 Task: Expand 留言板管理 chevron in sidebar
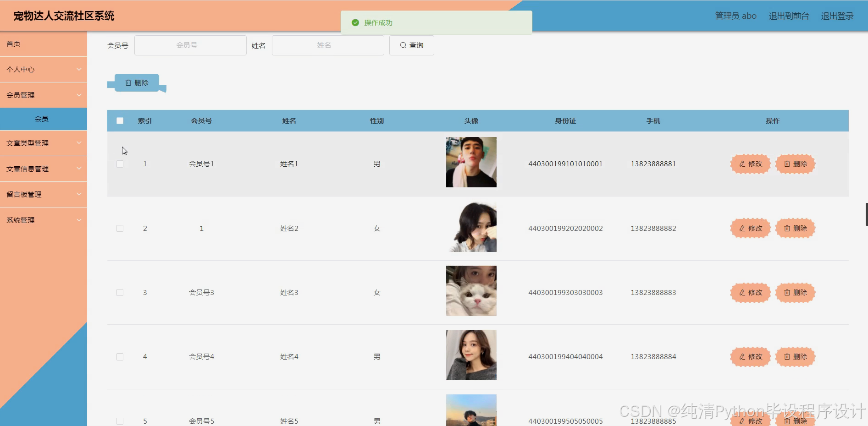[x=79, y=195]
